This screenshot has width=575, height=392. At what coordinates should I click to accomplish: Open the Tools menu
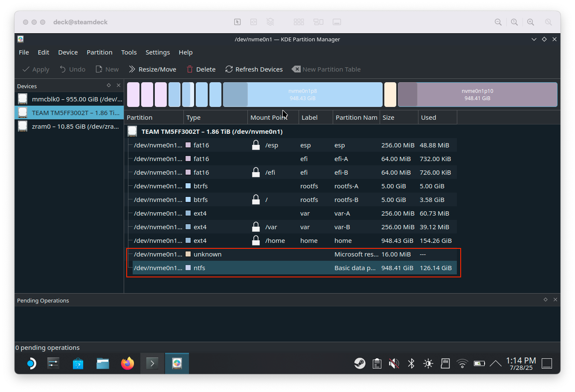[129, 52]
